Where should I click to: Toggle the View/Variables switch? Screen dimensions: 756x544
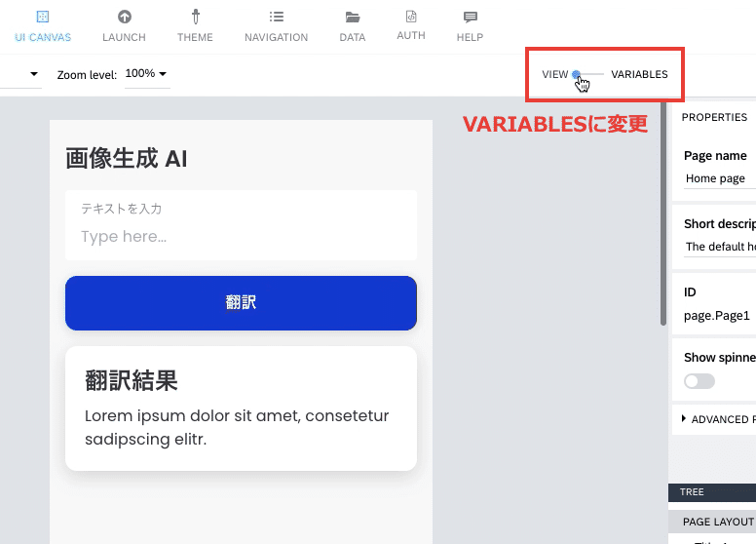tap(587, 74)
